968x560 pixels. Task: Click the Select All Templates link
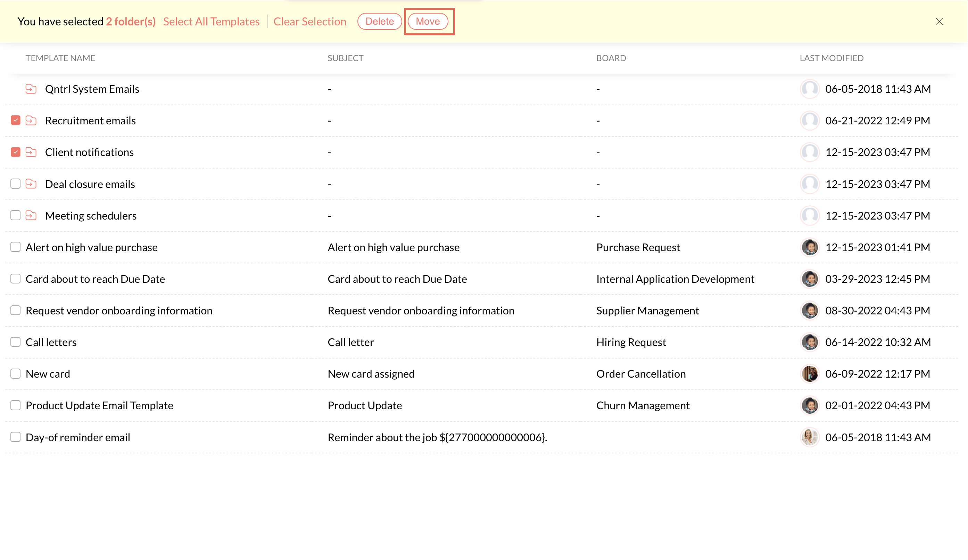[x=211, y=22]
